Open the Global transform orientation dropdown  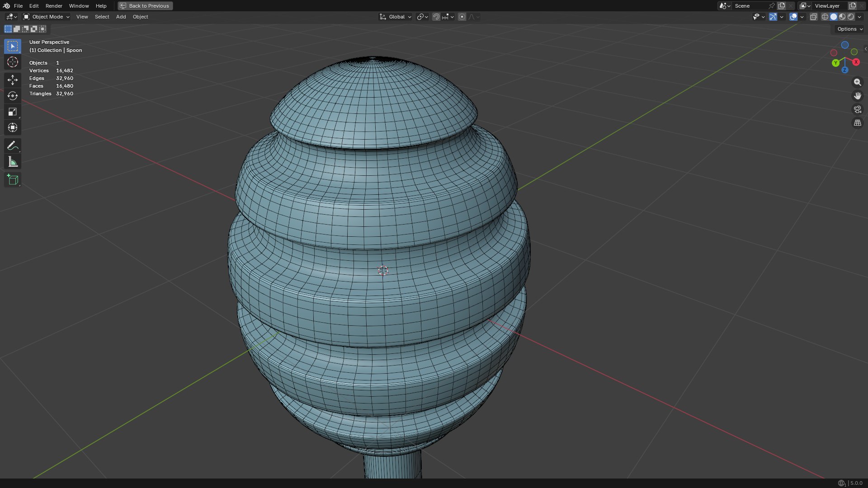(396, 17)
